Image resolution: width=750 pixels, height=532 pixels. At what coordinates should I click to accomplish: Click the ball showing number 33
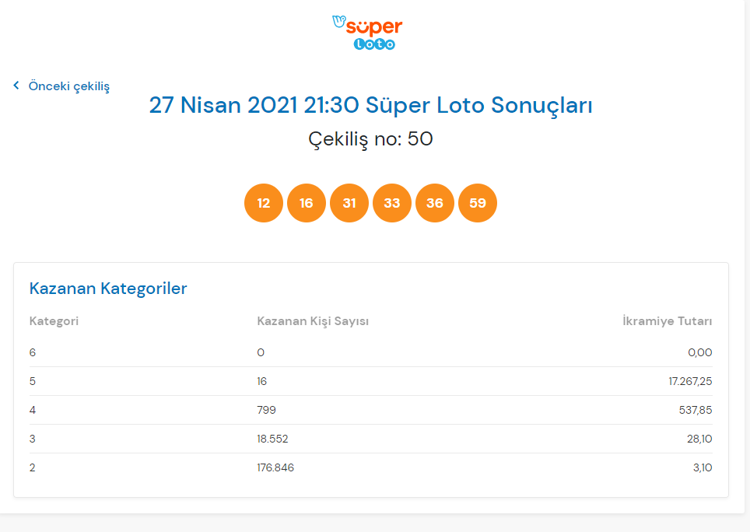point(392,203)
